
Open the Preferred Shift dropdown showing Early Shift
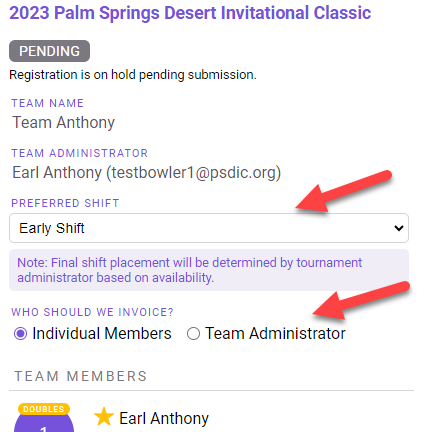(x=209, y=228)
